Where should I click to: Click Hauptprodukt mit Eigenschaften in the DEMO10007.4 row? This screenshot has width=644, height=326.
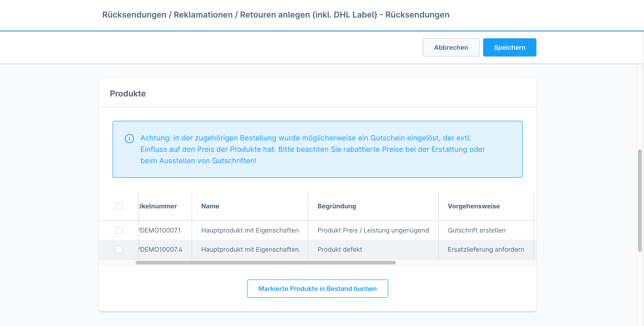coord(250,249)
